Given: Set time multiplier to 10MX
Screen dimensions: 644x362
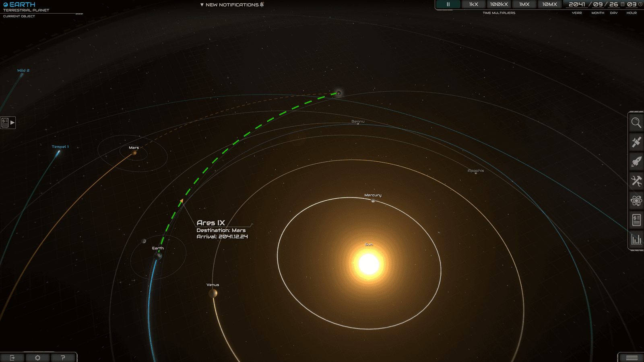Looking at the screenshot, I should (x=549, y=4).
